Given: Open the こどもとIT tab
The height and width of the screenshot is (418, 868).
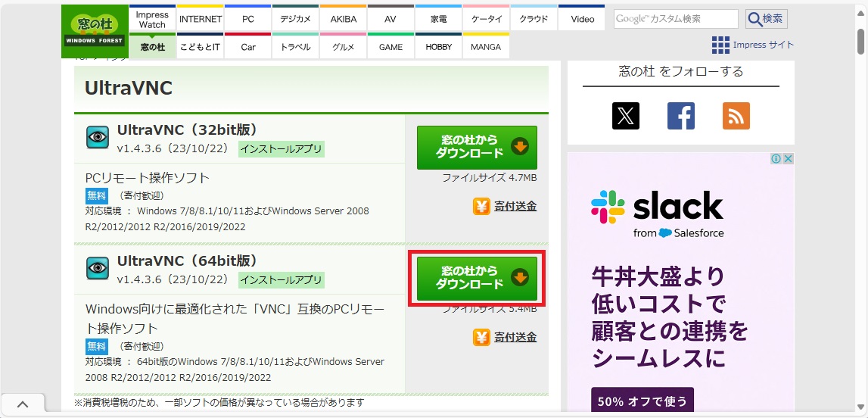Looking at the screenshot, I should 201,46.
